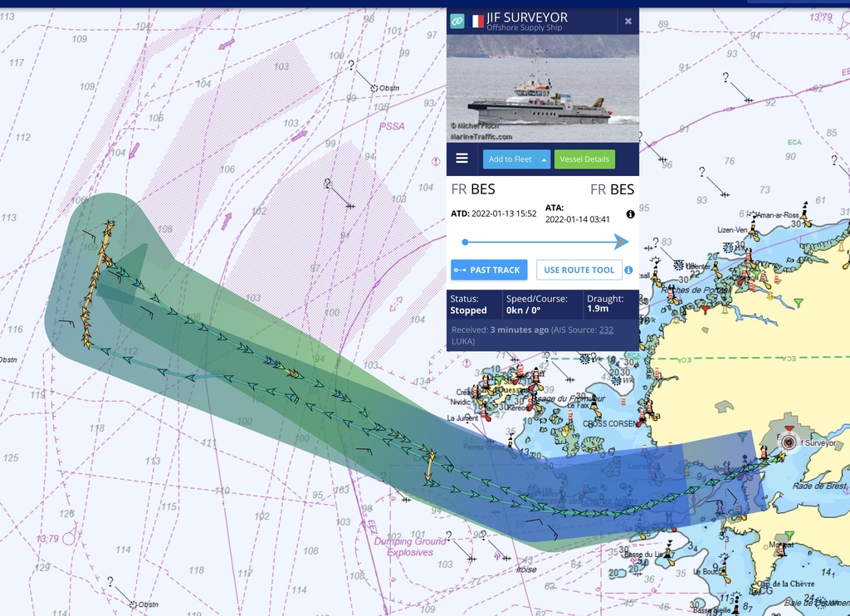
Task: Click the Add to Fleet button
Action: (x=510, y=159)
